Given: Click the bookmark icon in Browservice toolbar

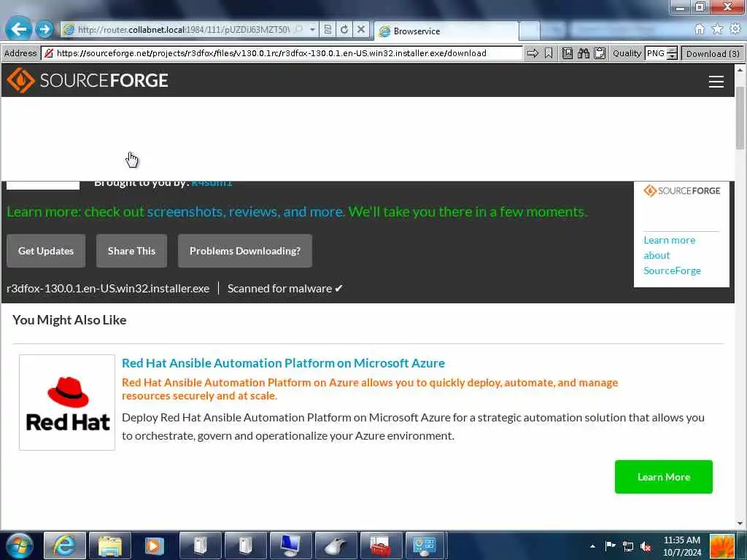Looking at the screenshot, I should [549, 53].
